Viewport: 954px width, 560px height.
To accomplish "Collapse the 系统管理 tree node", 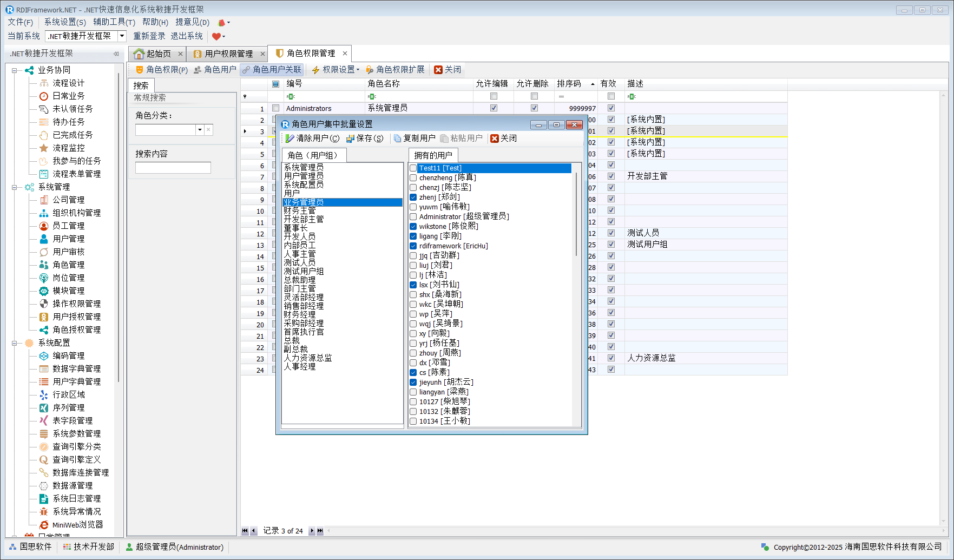I will 15,187.
